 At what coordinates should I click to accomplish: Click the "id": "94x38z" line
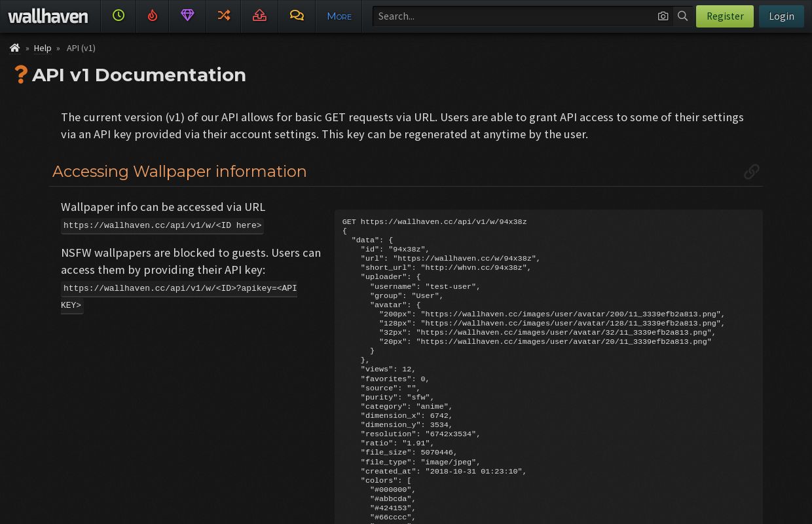(395, 249)
